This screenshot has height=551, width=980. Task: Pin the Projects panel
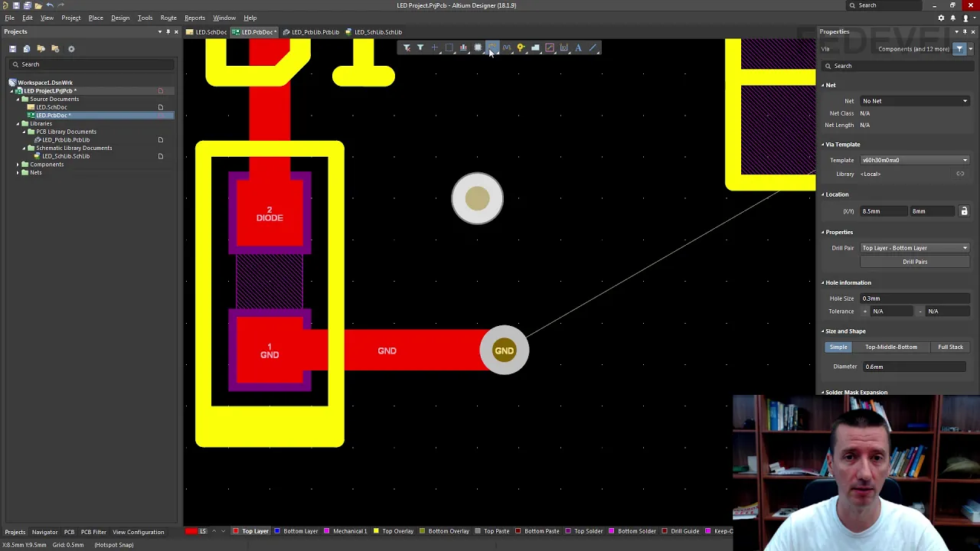(x=168, y=31)
